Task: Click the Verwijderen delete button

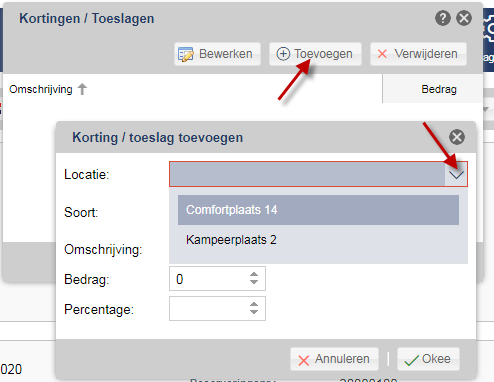Action: [x=418, y=54]
